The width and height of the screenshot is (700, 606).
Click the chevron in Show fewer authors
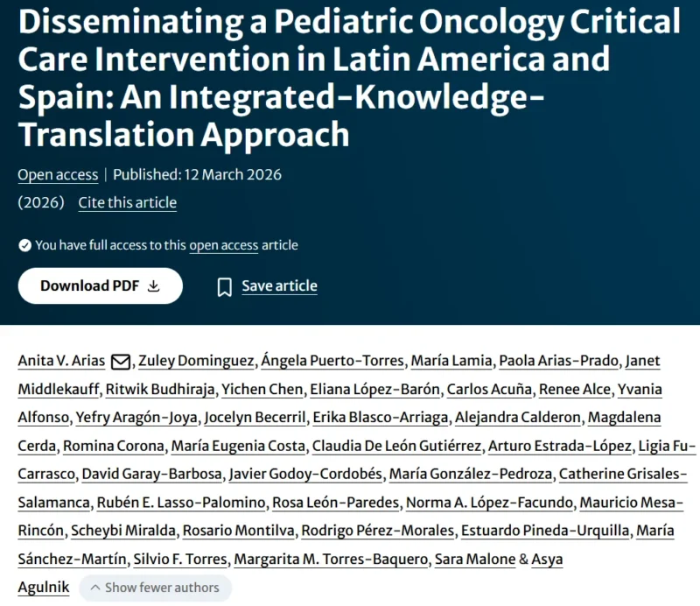pyautogui.click(x=95, y=588)
